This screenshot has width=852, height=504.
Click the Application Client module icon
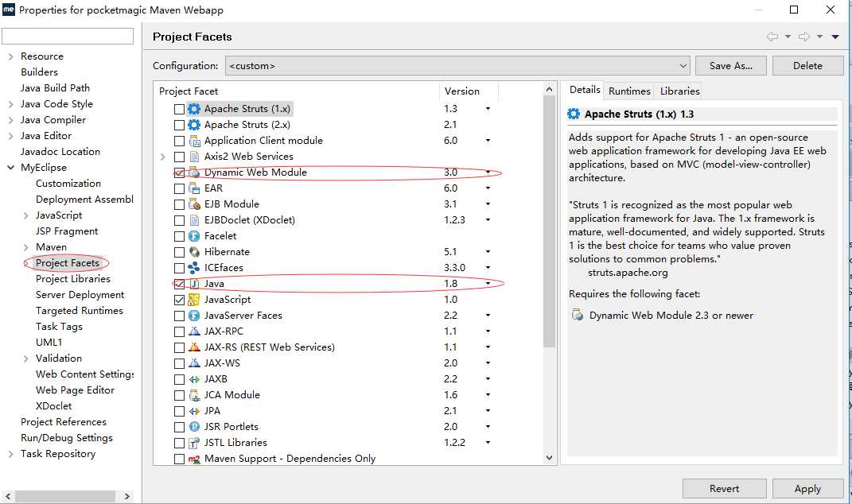(x=194, y=141)
